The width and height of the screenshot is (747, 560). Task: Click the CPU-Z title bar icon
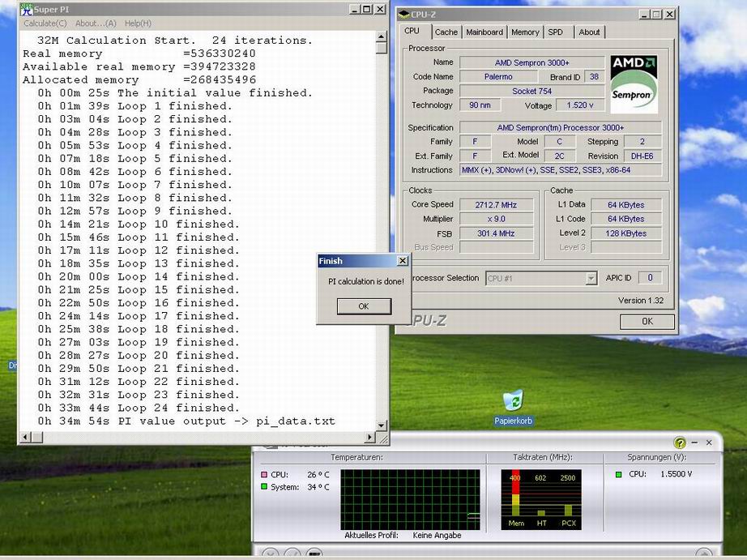point(404,15)
